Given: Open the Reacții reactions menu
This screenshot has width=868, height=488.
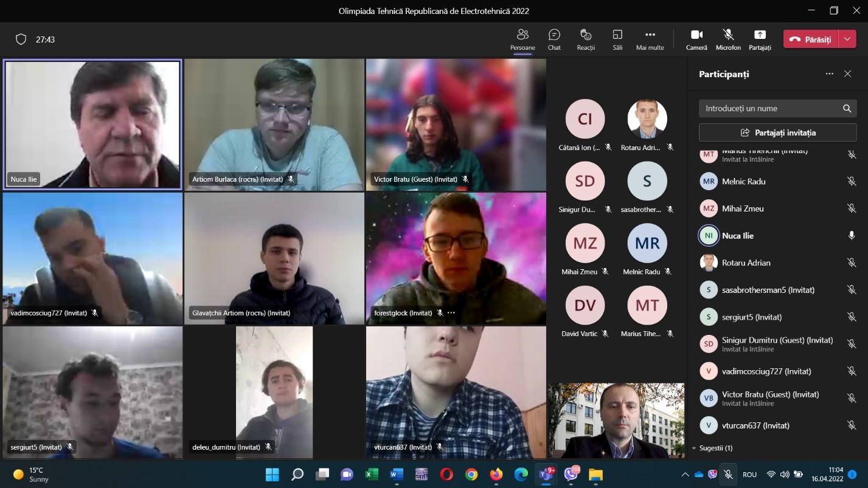Looking at the screenshot, I should point(586,39).
